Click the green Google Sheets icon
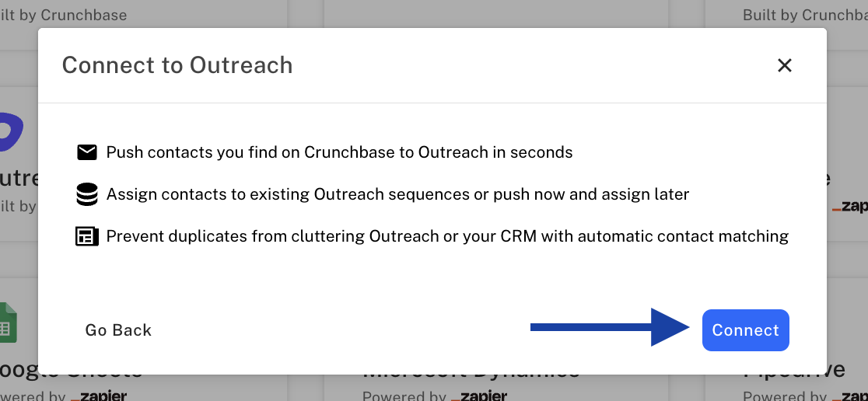The image size is (868, 401). 9,320
